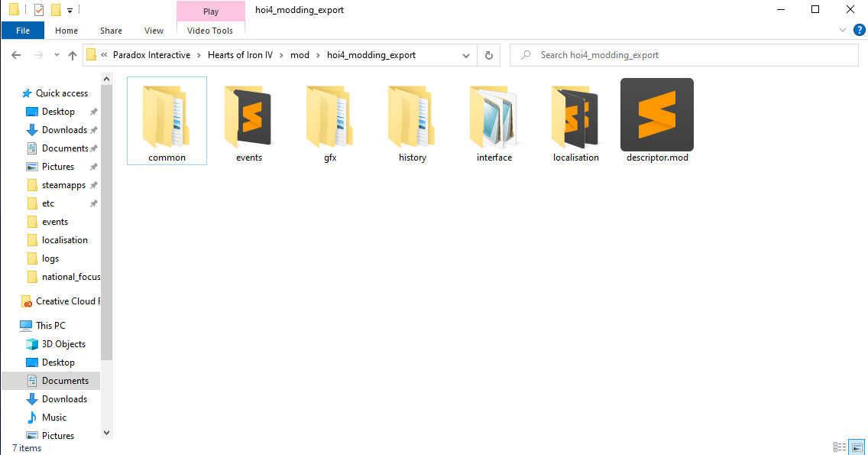Select Downloads under This PC

click(x=64, y=399)
